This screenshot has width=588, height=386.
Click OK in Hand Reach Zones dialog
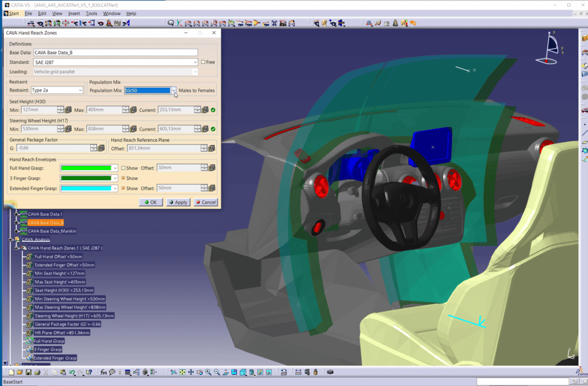tap(151, 202)
